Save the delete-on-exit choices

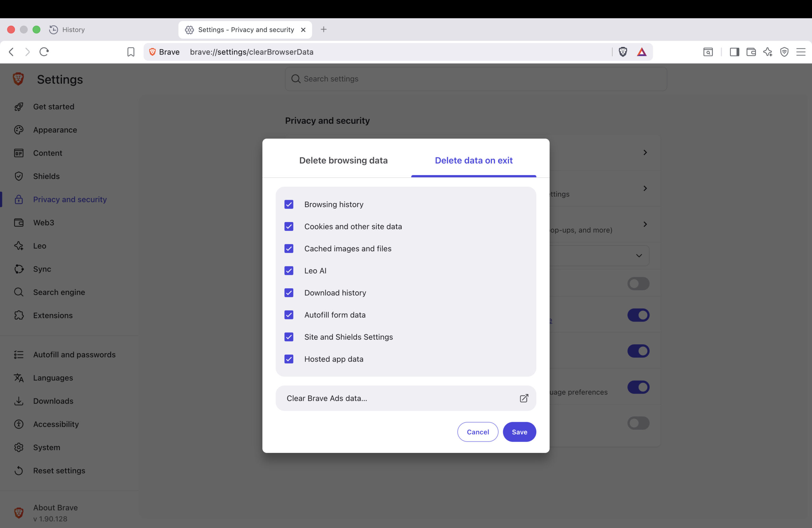click(x=519, y=432)
